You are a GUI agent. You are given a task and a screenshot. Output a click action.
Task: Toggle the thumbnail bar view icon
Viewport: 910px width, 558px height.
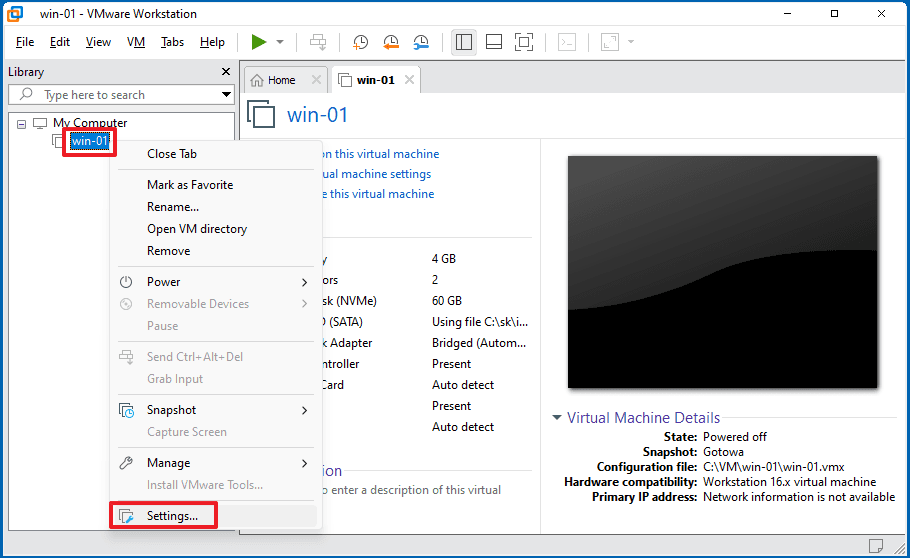[493, 42]
